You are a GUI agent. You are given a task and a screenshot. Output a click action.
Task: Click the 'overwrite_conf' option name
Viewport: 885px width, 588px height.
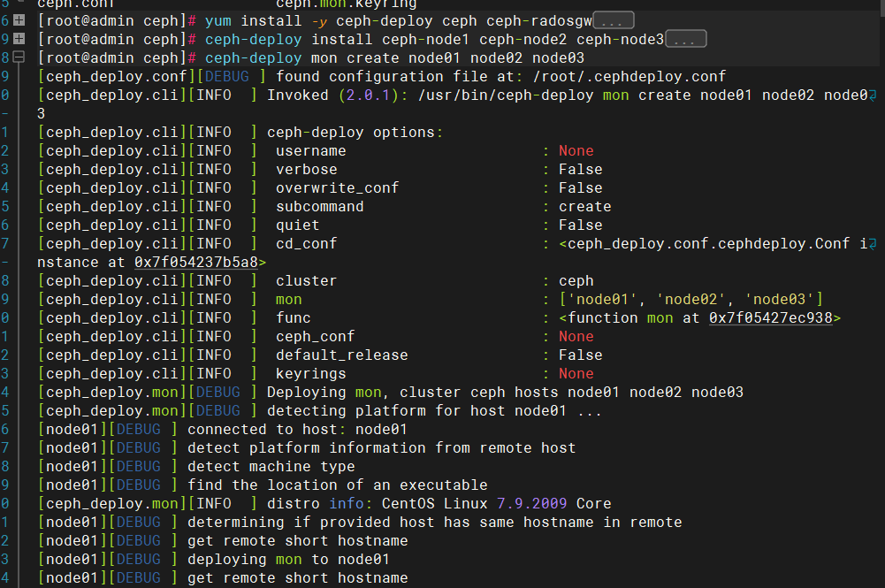[x=337, y=188]
